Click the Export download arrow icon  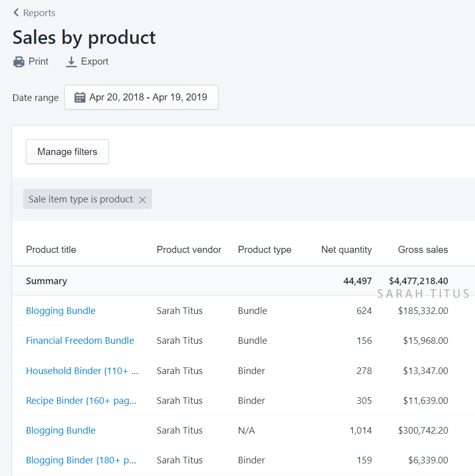[70, 61]
